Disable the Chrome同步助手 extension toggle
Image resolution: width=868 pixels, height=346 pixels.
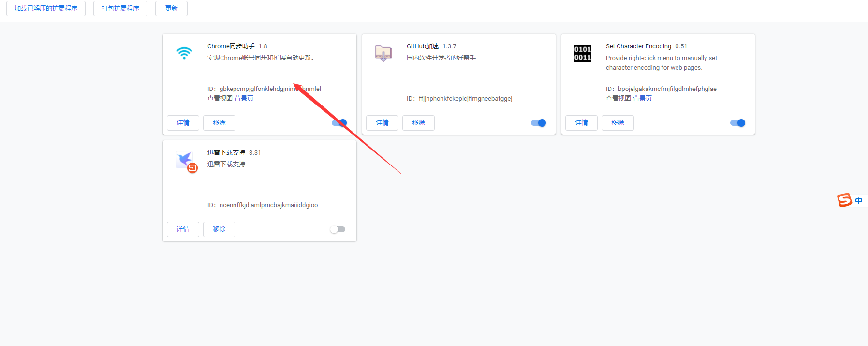pyautogui.click(x=339, y=123)
